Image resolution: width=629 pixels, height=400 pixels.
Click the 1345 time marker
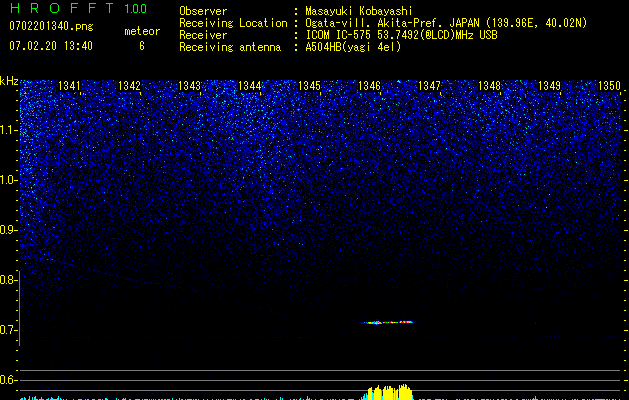click(309, 87)
